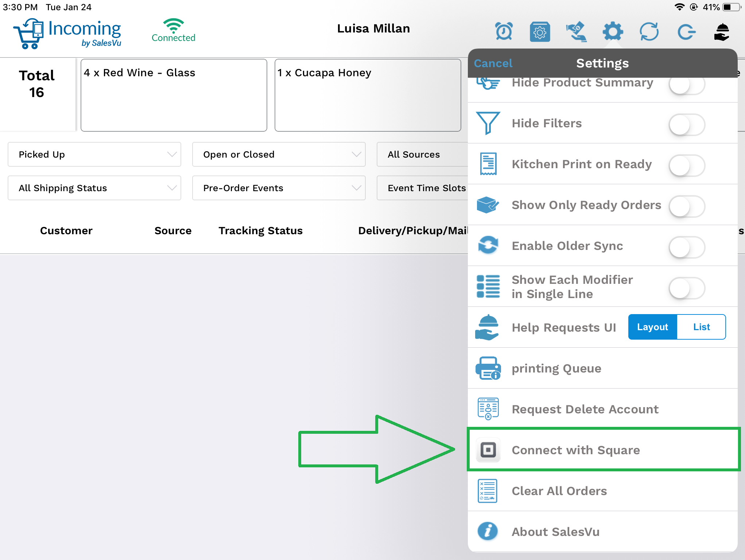Select Layout view for Help Requests UI
This screenshot has width=745, height=560.
point(652,327)
